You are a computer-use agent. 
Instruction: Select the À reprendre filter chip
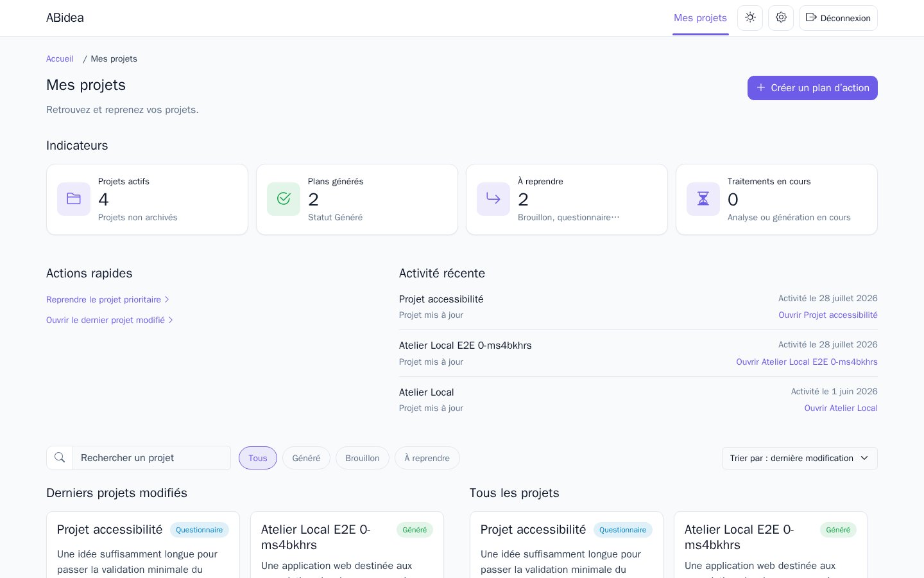(427, 458)
